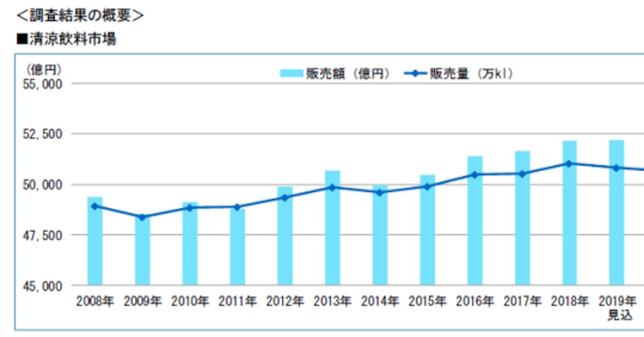Select the 2018年 line peak marker
Screen dimensions: 644x337
pos(569,164)
